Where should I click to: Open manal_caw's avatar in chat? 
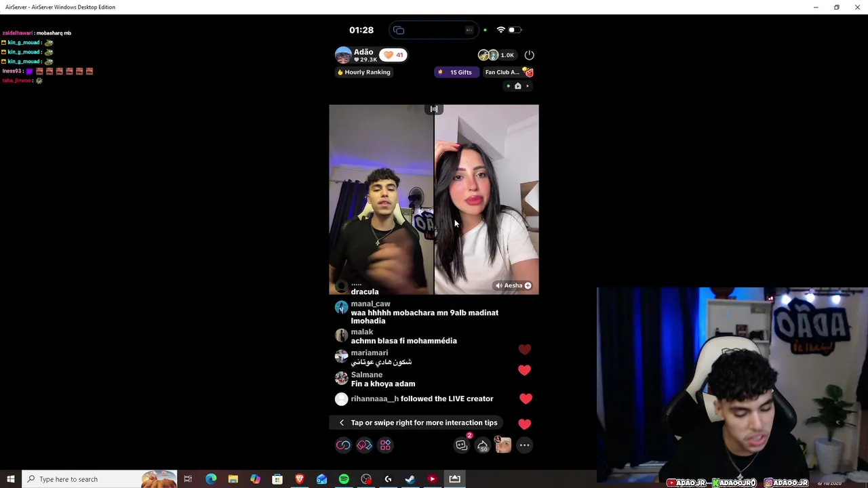(341, 307)
